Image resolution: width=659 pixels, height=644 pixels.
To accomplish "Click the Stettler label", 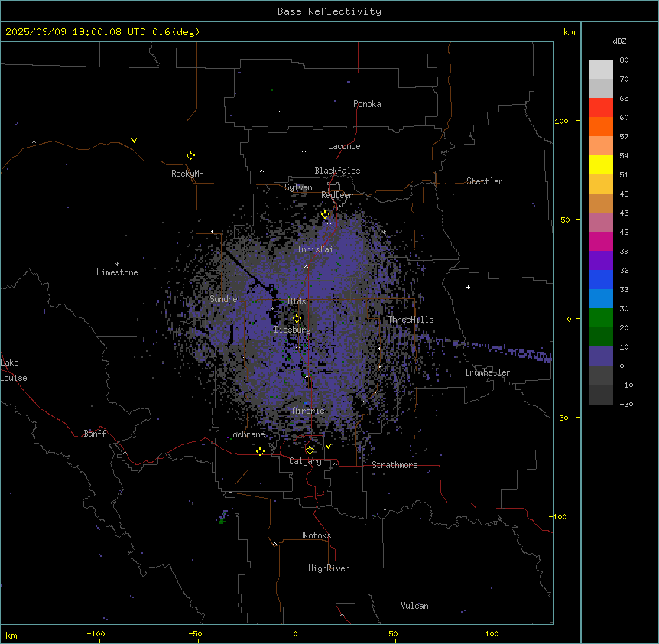I will tap(485, 181).
